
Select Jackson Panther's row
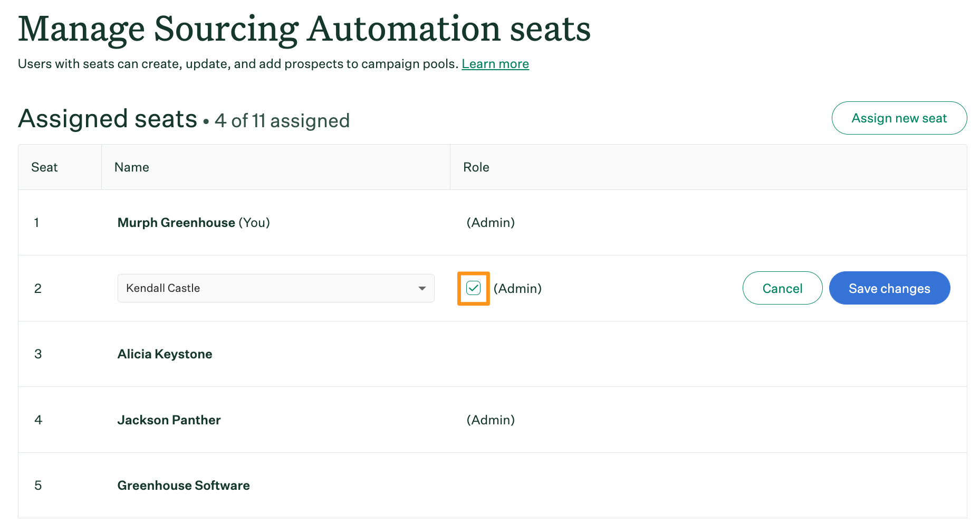click(169, 420)
